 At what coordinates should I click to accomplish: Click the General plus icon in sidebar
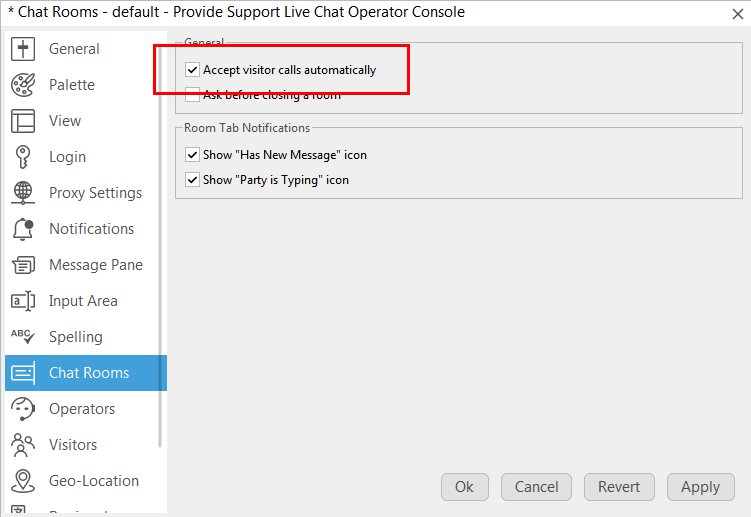click(23, 49)
